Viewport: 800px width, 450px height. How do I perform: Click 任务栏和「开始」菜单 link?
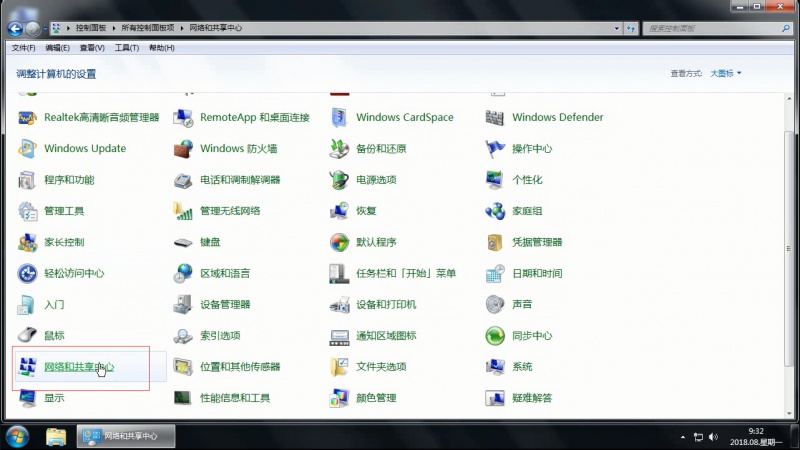[x=406, y=273]
